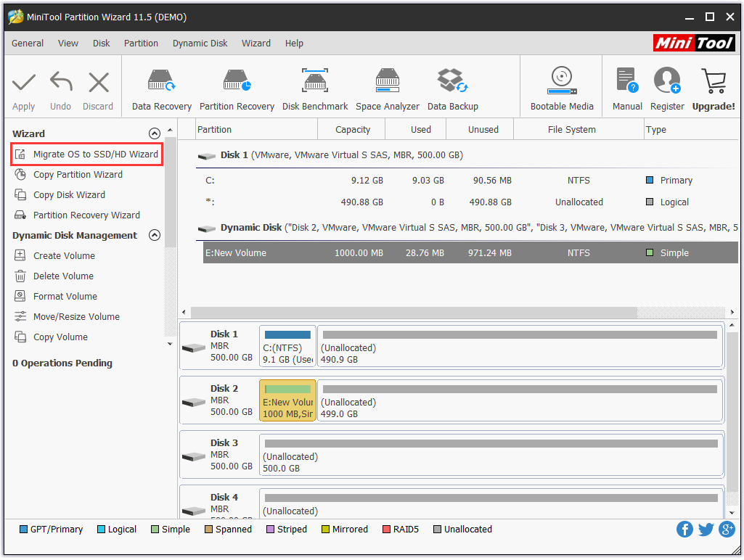Open the Help menu
744x560 pixels.
click(294, 44)
